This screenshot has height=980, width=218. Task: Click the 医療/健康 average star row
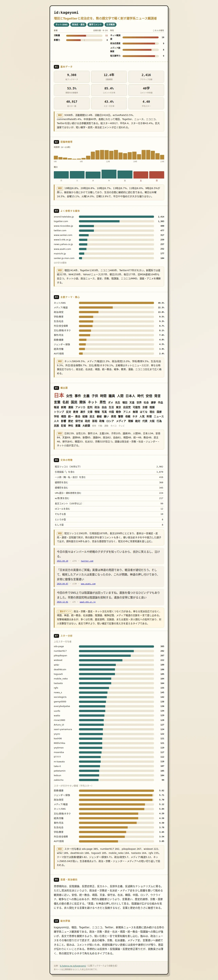(x=109, y=791)
